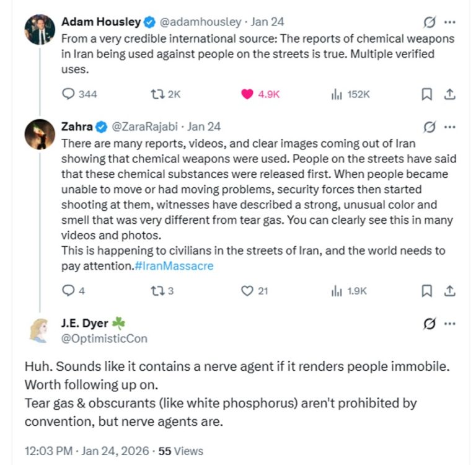View analytics on Zahra's post
476x465 pixels.
pos(337,290)
